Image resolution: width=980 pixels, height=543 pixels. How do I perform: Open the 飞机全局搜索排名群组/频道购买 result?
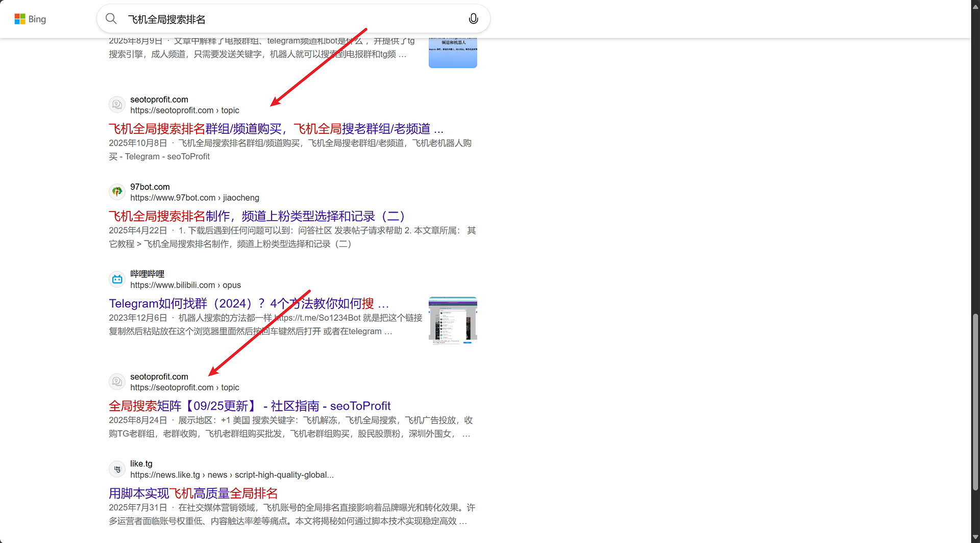pos(276,129)
